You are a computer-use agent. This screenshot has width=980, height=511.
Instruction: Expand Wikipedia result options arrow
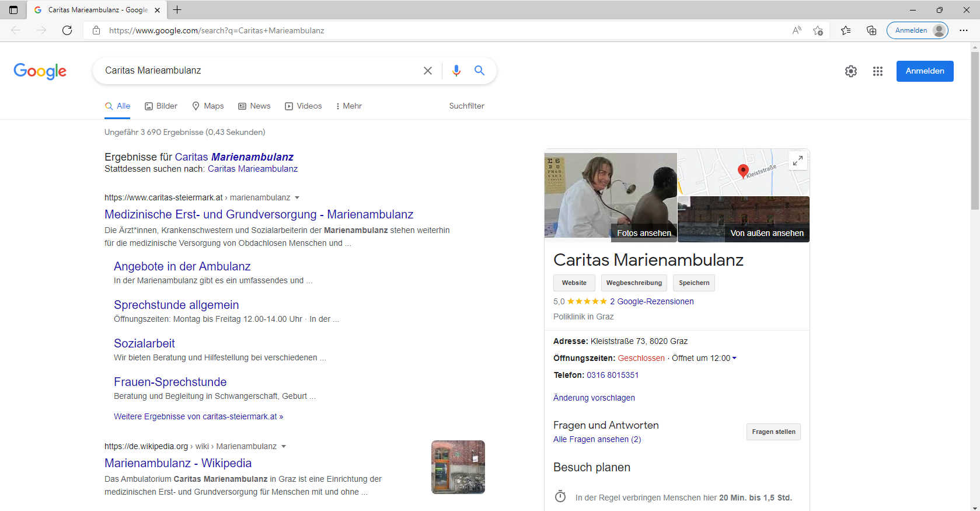click(284, 446)
